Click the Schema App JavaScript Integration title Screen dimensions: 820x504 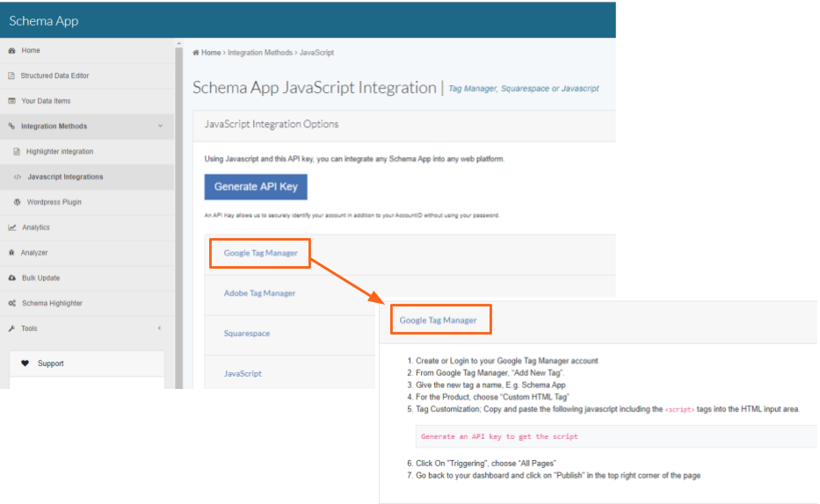(315, 88)
